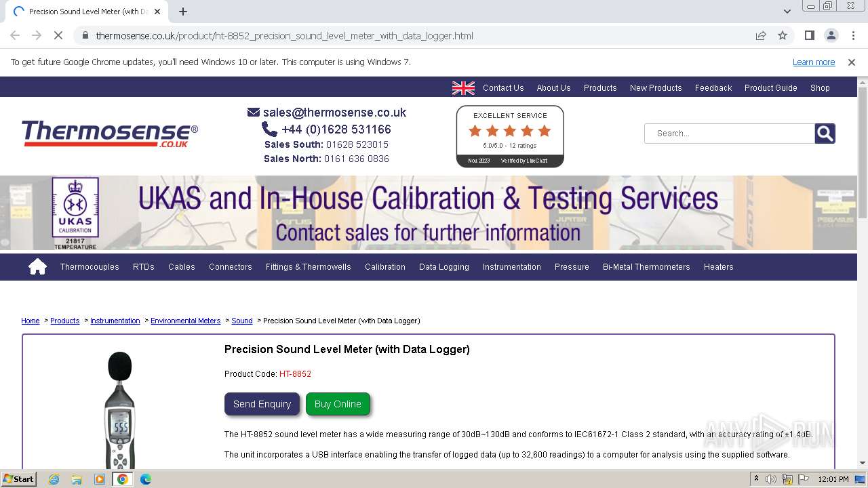Click the Products breadcrumb link

[x=65, y=321]
